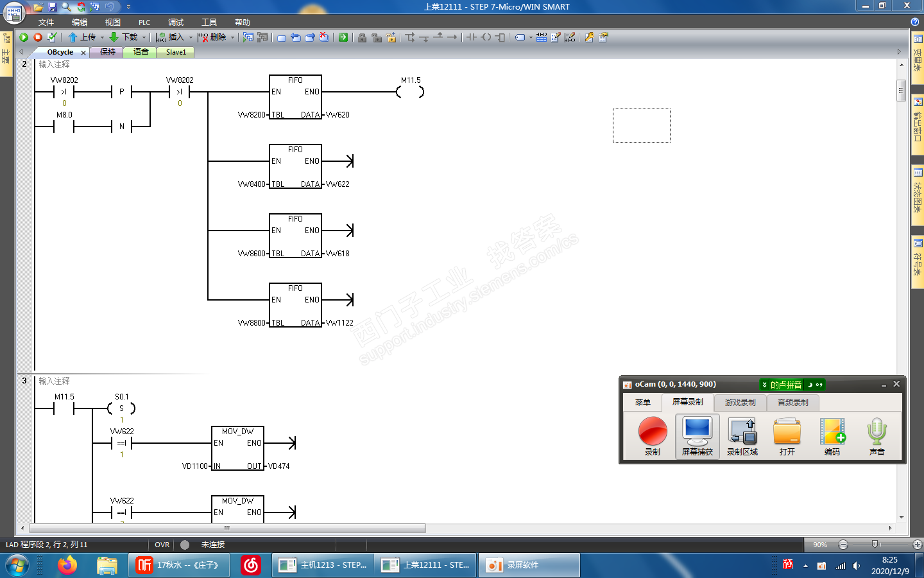Click the horizontal line right-arrow toolbar icon

coord(452,37)
